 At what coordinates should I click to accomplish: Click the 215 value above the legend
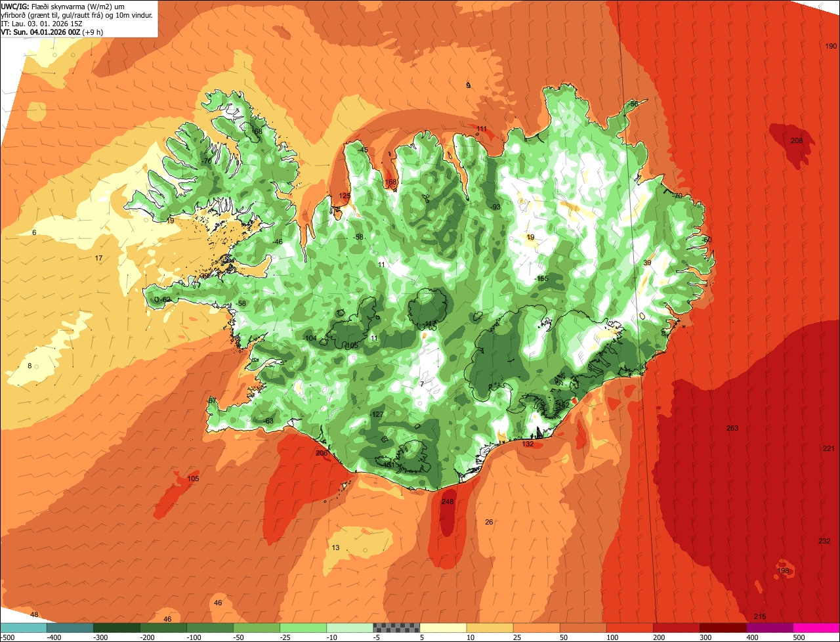[x=760, y=616]
